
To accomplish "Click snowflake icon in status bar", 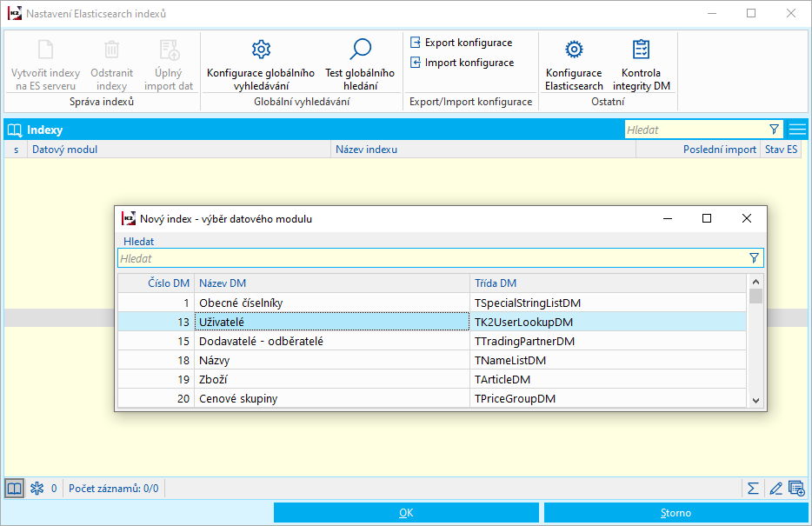I will pyautogui.click(x=37, y=488).
